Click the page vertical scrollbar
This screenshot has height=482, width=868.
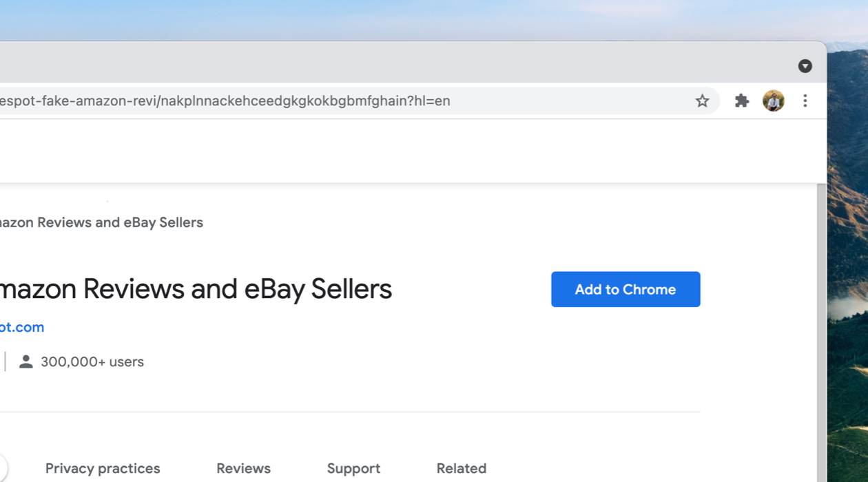pyautogui.click(x=821, y=333)
